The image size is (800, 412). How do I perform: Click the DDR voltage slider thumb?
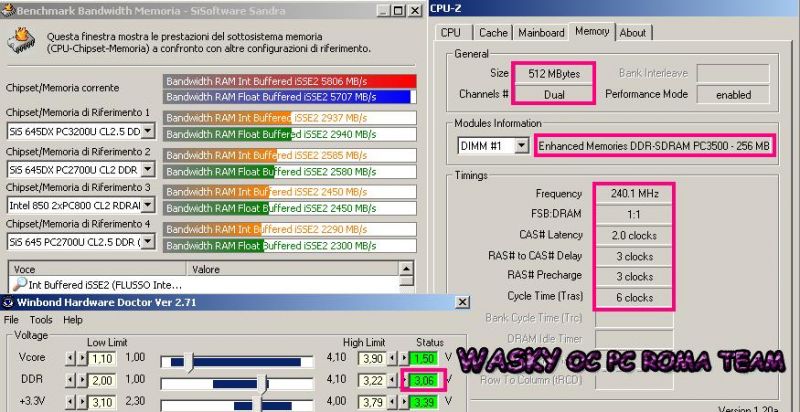click(262, 383)
